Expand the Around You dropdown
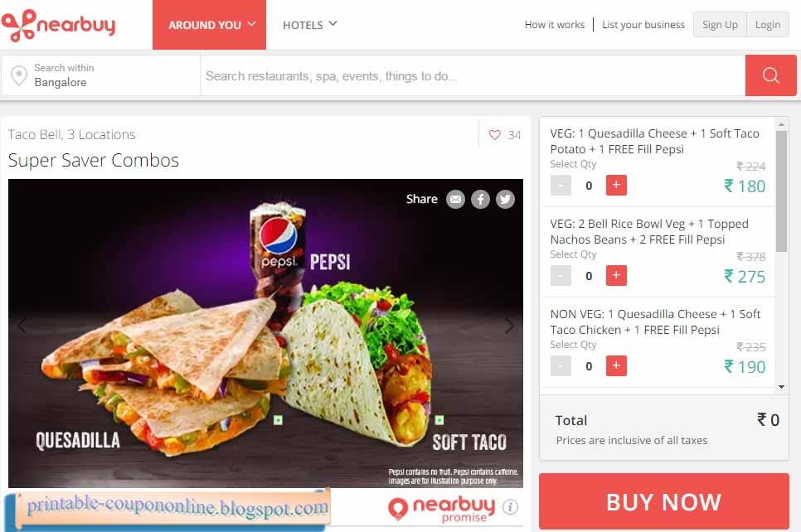801x532 pixels. (210, 25)
